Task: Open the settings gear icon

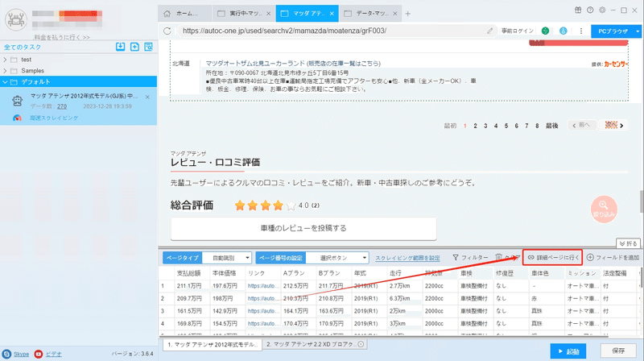Action: [x=602, y=10]
